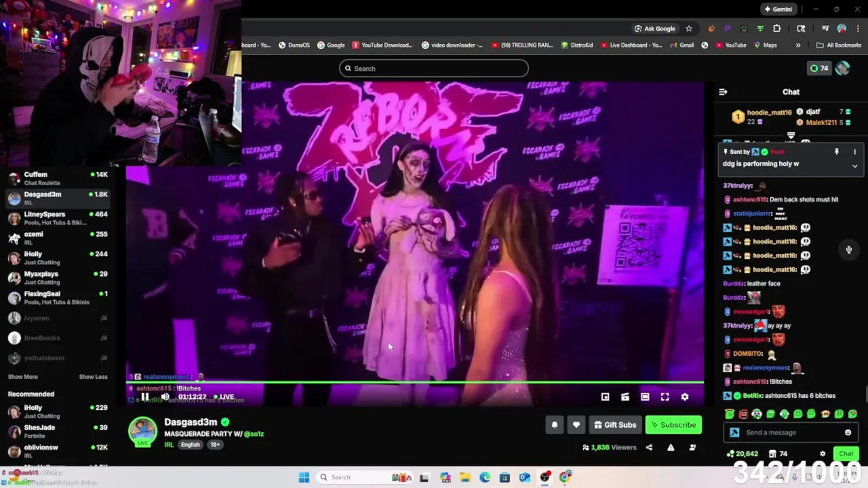Share the stream via the share icon

[649, 447]
